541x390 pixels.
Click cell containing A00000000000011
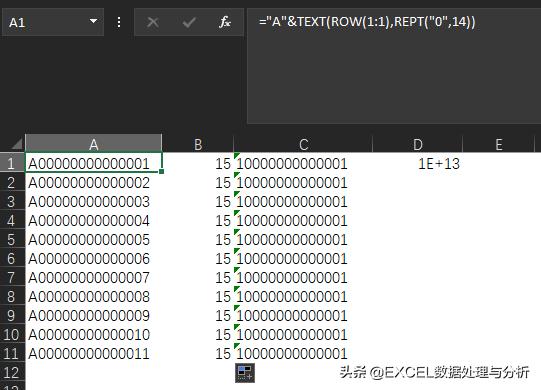pyautogui.click(x=94, y=353)
